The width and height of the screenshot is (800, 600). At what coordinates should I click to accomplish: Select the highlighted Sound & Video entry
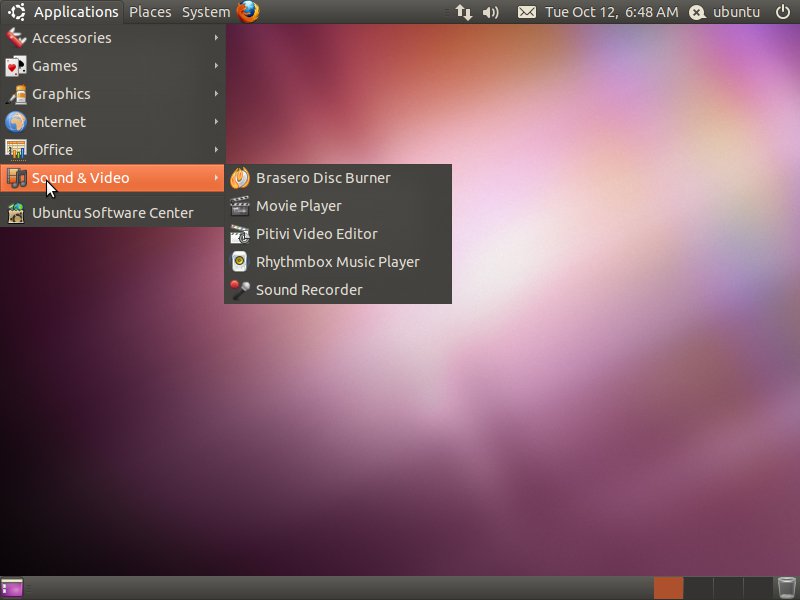tap(112, 178)
